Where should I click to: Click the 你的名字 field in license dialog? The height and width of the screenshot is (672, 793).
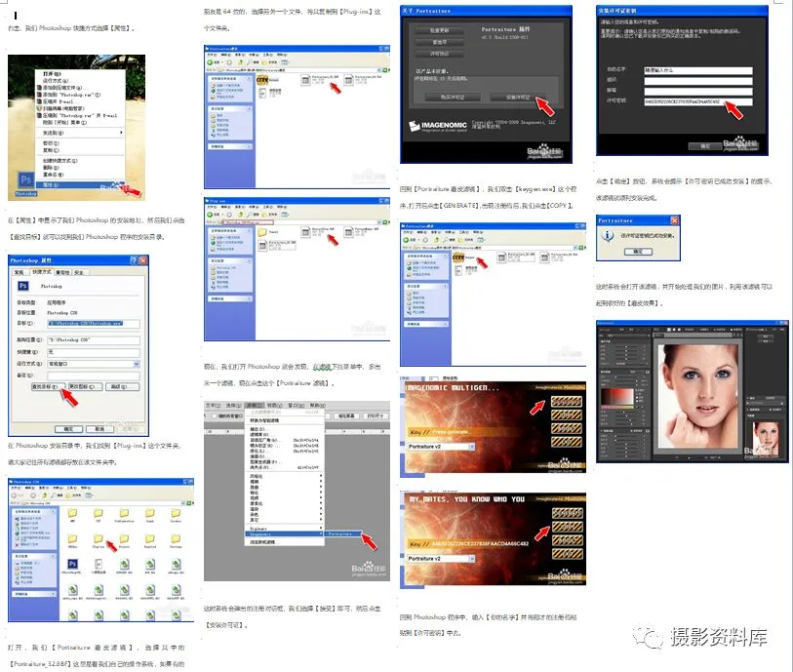(698, 70)
